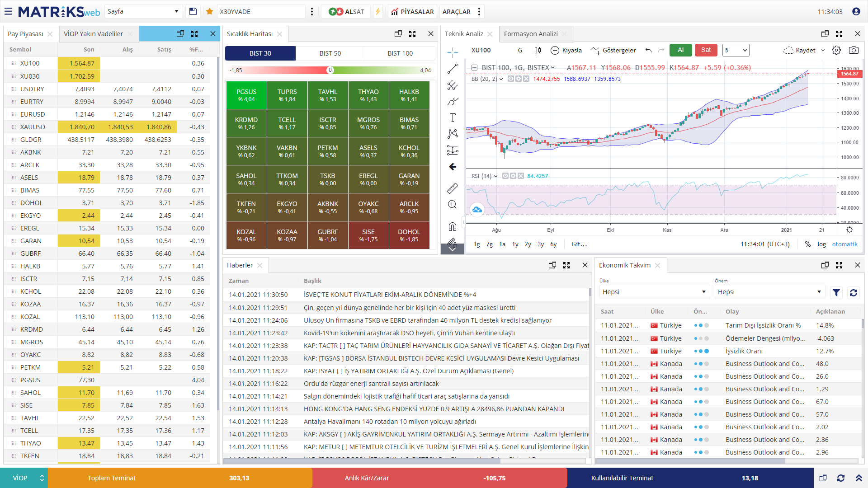Refresh the Ekonomik Takvim list
868x488 pixels.
coord(854,293)
